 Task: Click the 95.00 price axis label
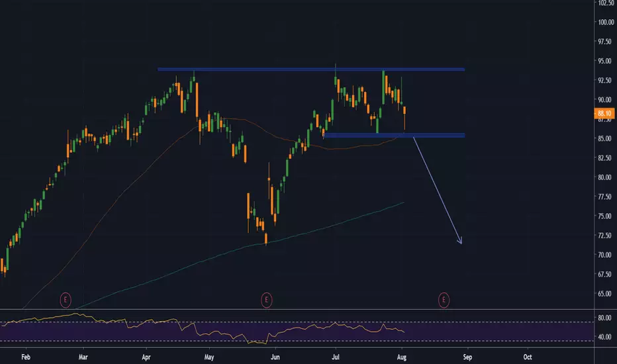604,61
